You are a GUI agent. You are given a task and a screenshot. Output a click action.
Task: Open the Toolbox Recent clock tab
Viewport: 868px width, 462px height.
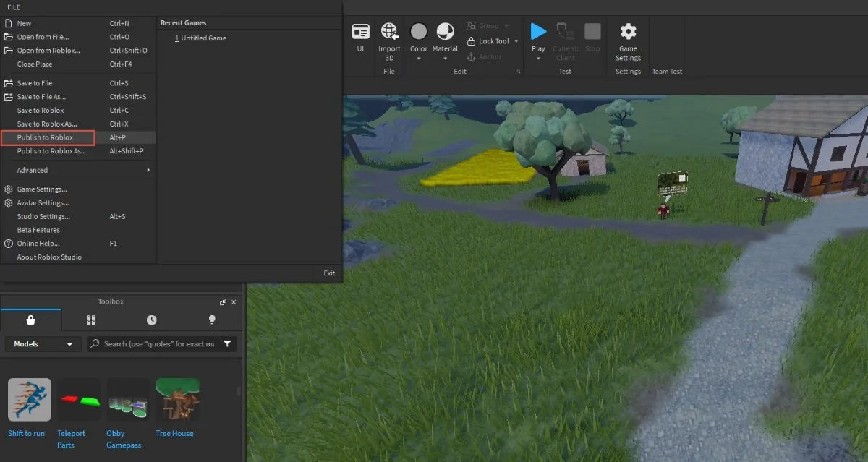pos(151,320)
